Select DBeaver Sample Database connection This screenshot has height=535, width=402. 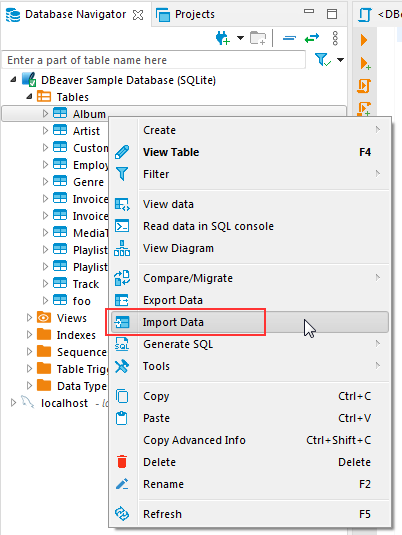128,80
